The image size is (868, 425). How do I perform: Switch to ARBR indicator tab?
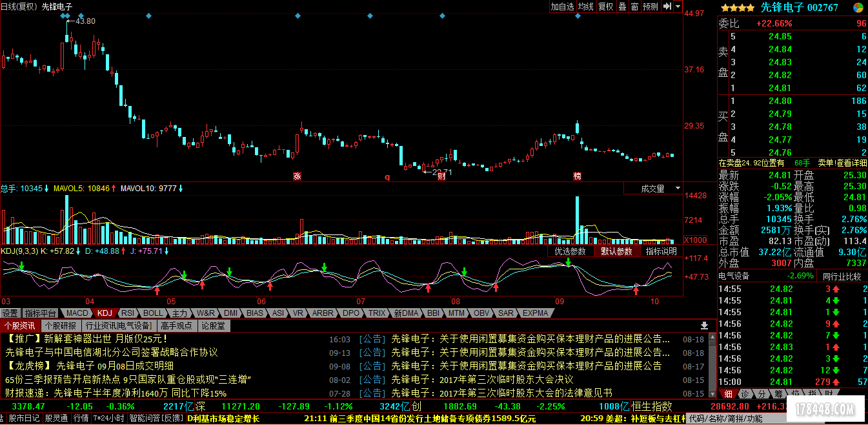coord(323,313)
